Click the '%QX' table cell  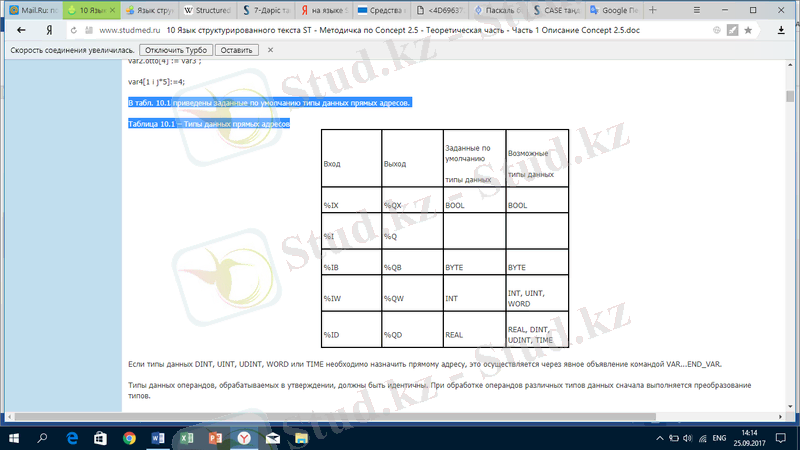pos(412,200)
